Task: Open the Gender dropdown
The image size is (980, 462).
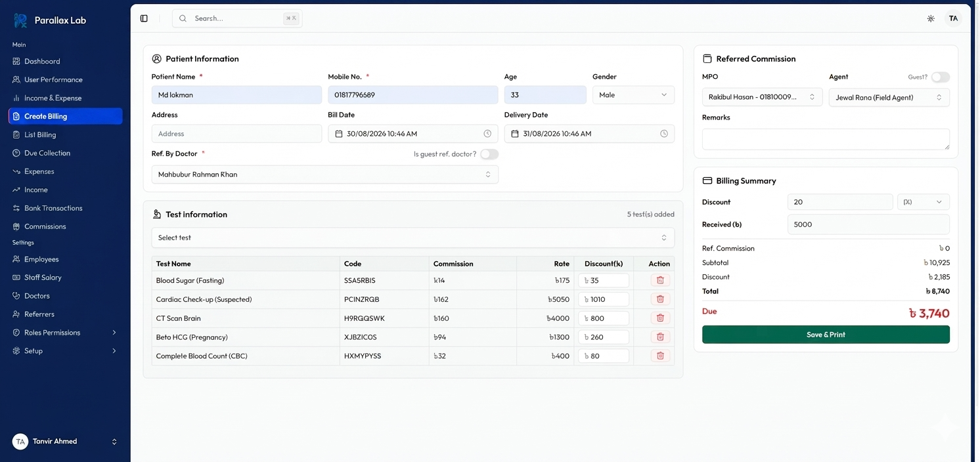Action: pos(633,95)
